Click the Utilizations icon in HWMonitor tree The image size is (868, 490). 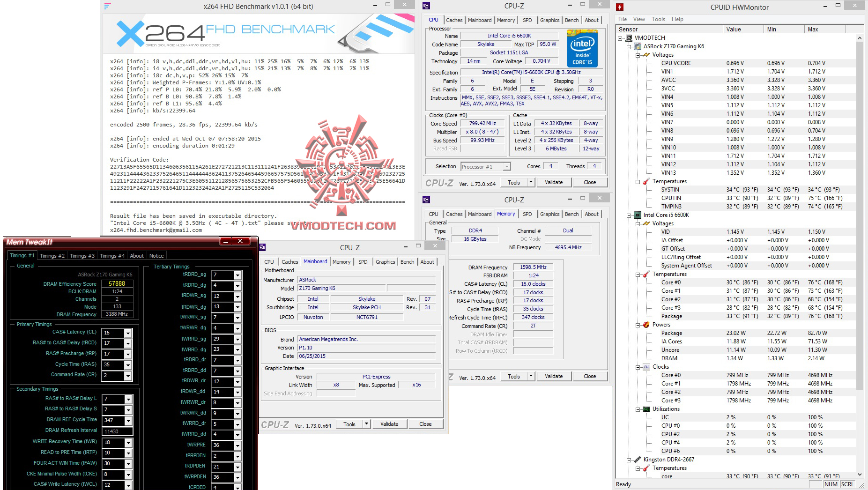pyautogui.click(x=646, y=409)
